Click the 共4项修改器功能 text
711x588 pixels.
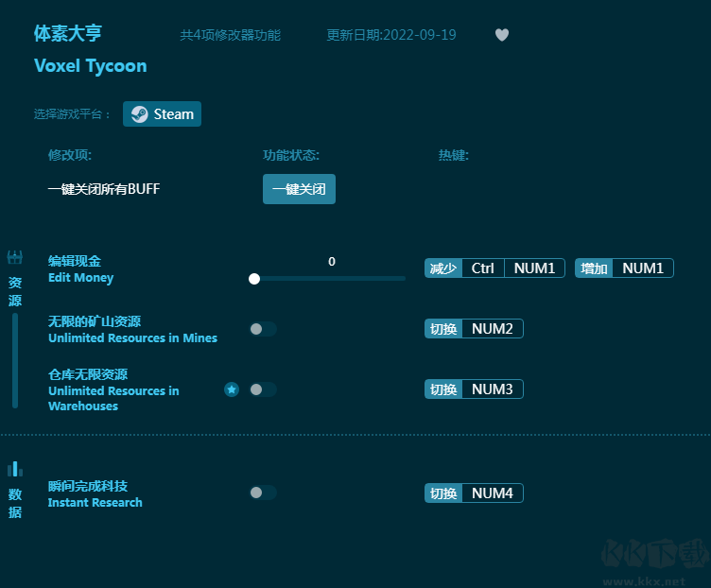pyautogui.click(x=231, y=35)
